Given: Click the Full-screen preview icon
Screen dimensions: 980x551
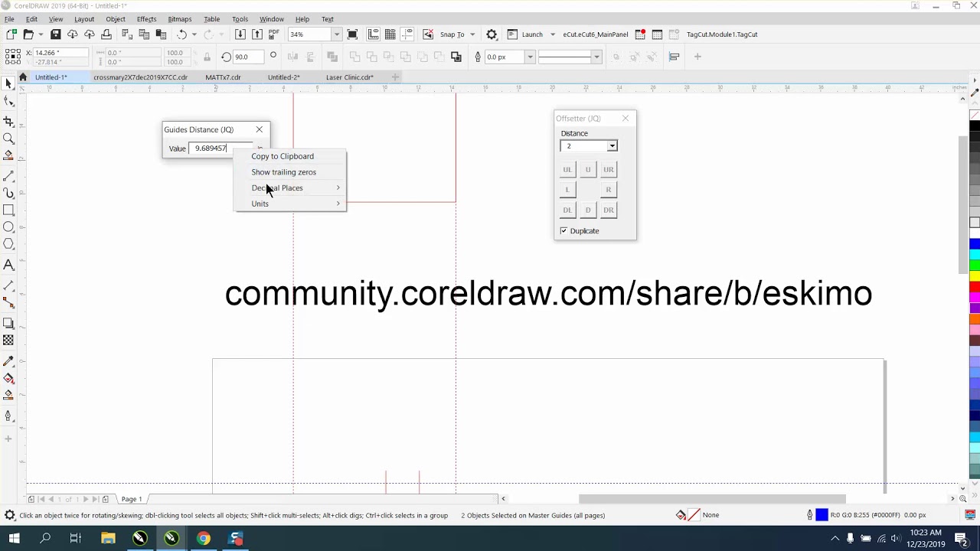Looking at the screenshot, I should pyautogui.click(x=352, y=34).
